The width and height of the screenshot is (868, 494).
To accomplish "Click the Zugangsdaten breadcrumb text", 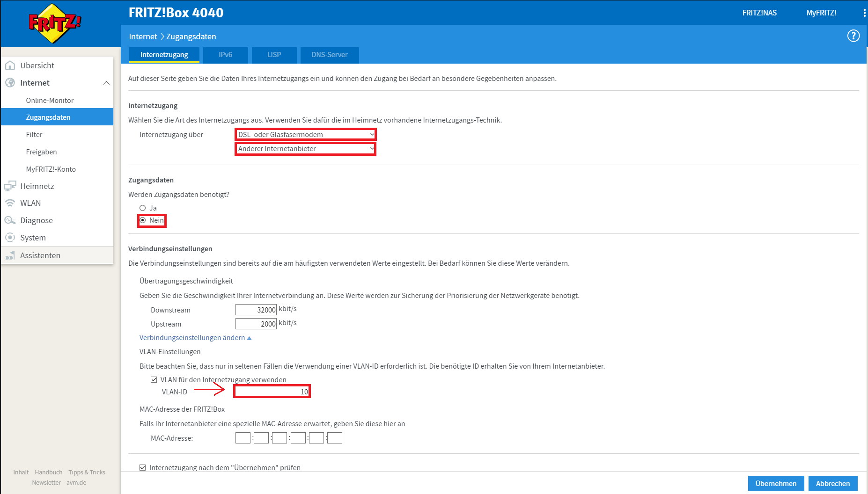I will pos(191,36).
